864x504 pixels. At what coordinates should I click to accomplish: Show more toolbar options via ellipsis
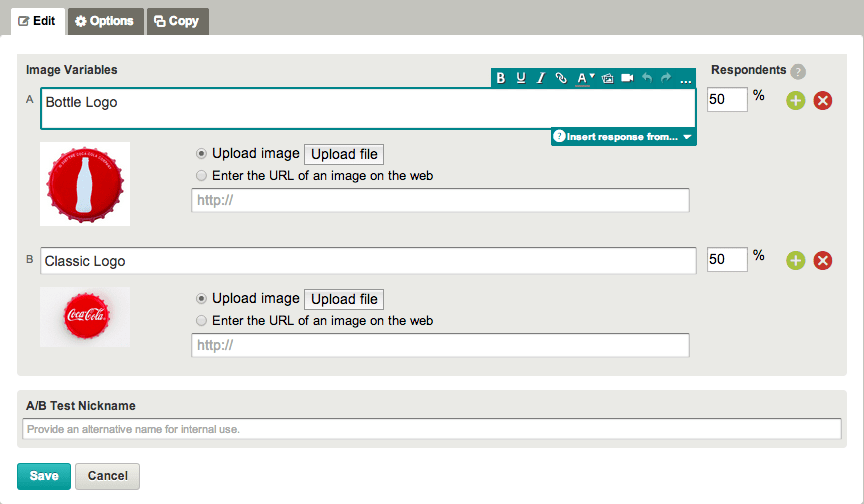(x=685, y=78)
